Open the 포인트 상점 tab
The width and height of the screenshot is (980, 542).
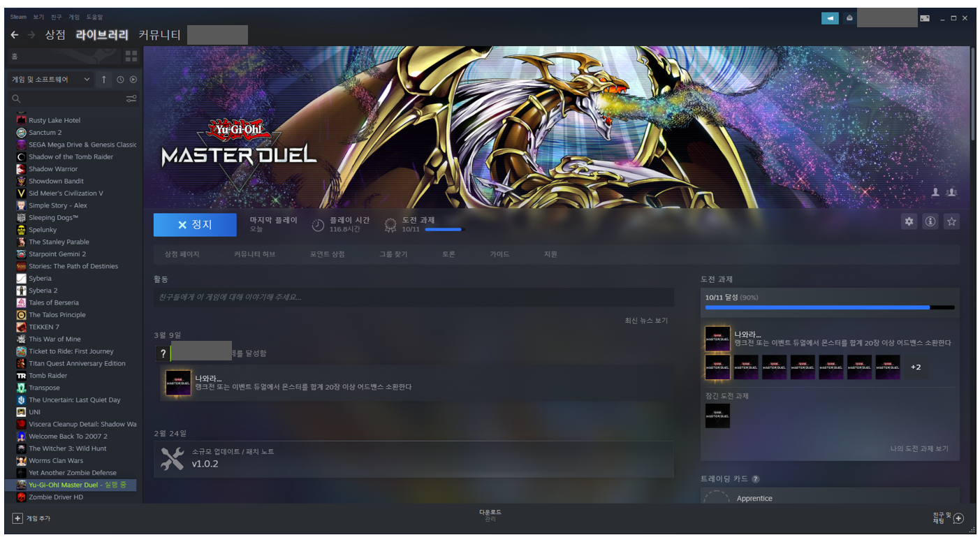pos(328,254)
